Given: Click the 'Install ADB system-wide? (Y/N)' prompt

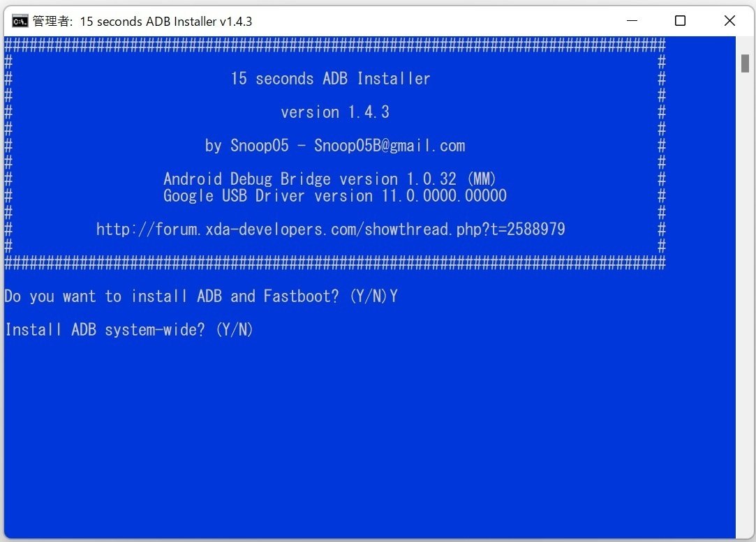Looking at the screenshot, I should pos(129,329).
